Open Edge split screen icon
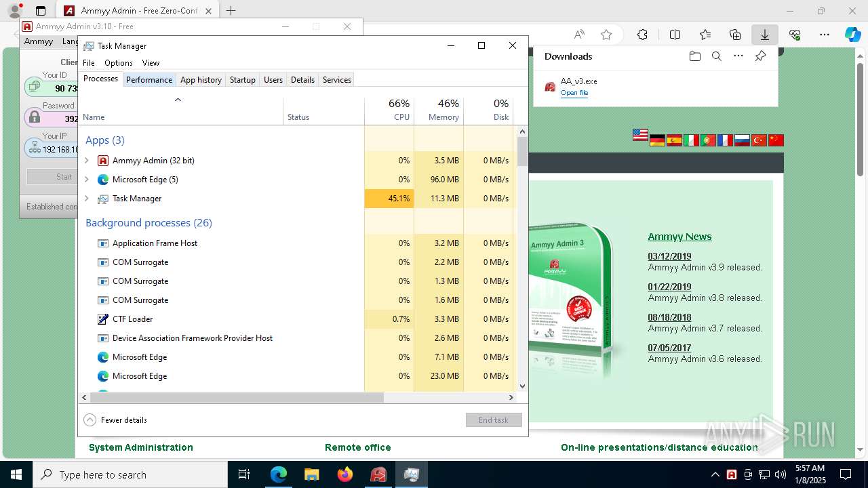 (675, 35)
